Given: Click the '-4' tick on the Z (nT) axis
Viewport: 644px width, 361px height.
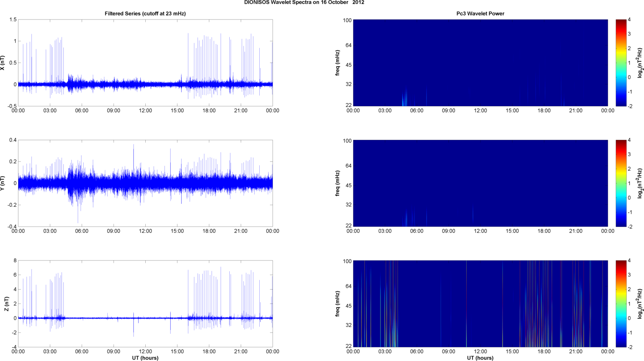Looking at the screenshot, I should [14, 347].
